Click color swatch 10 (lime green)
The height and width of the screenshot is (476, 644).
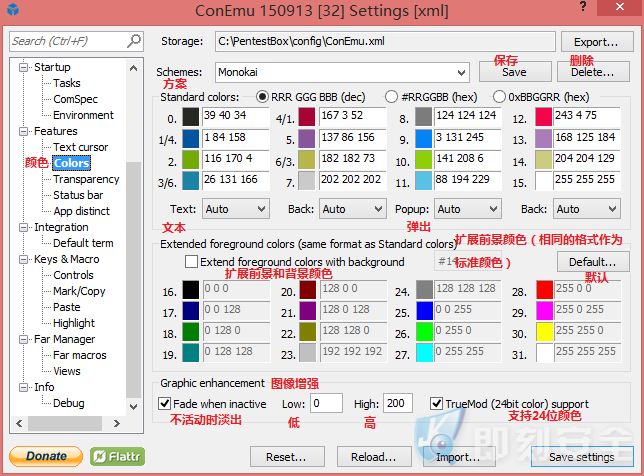423,160
